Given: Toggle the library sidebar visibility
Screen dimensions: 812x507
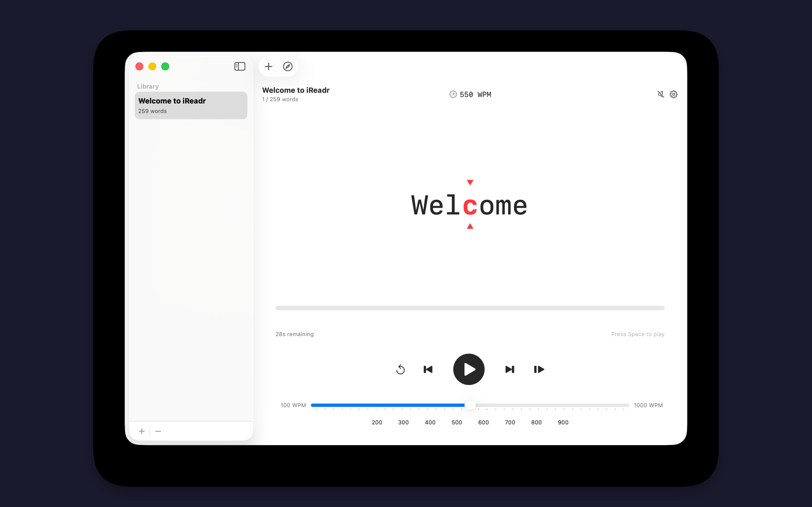Looking at the screenshot, I should (240, 66).
